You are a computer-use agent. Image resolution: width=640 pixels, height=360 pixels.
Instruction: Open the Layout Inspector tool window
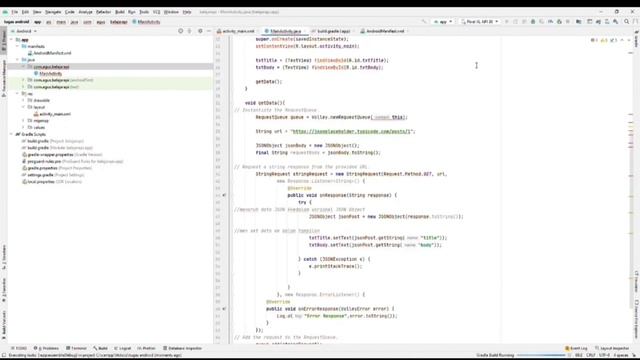pyautogui.click(x=612, y=348)
